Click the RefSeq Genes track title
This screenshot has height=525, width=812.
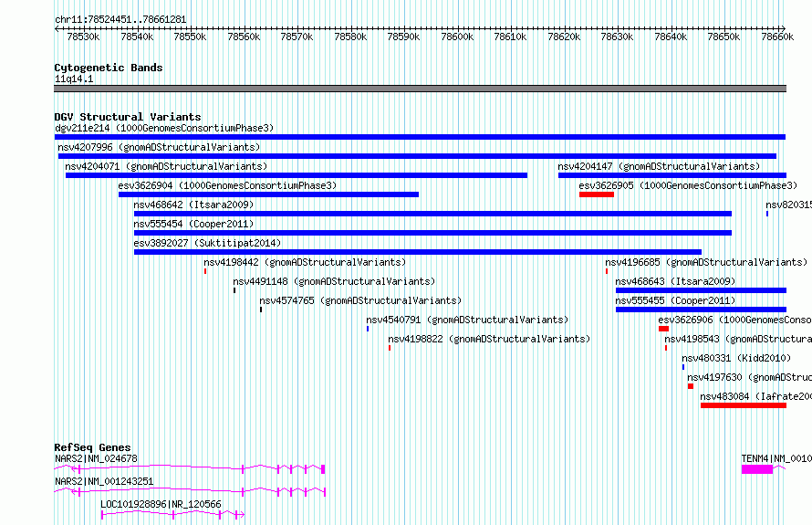[92, 447]
